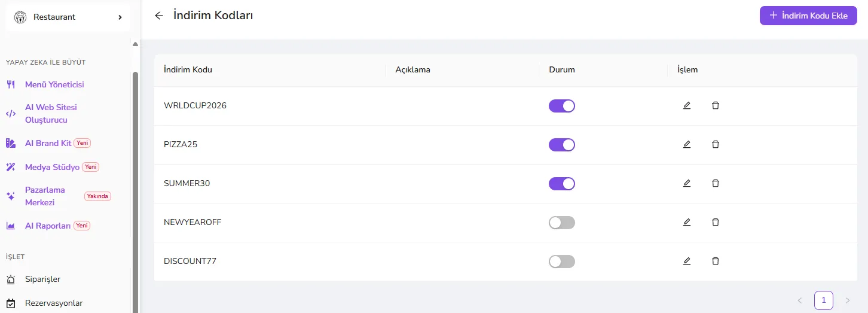868x313 pixels.
Task: Select page 1 in pagination
Action: coord(824,300)
